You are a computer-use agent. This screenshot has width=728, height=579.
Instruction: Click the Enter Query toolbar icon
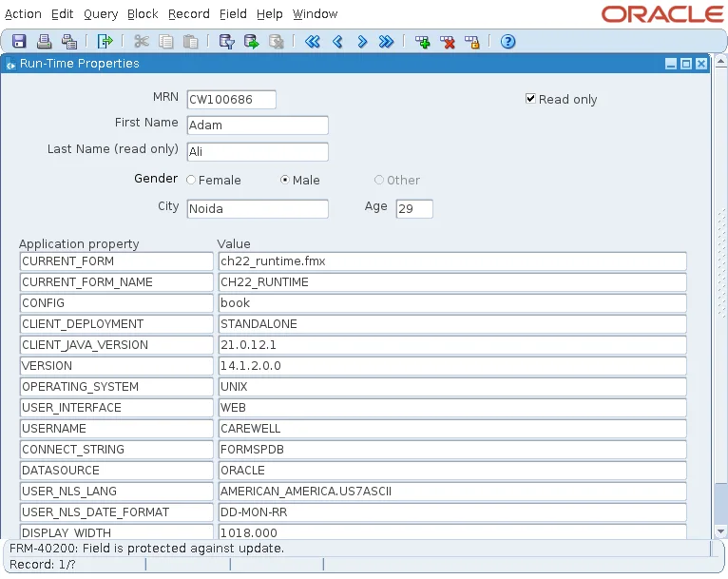click(x=226, y=41)
